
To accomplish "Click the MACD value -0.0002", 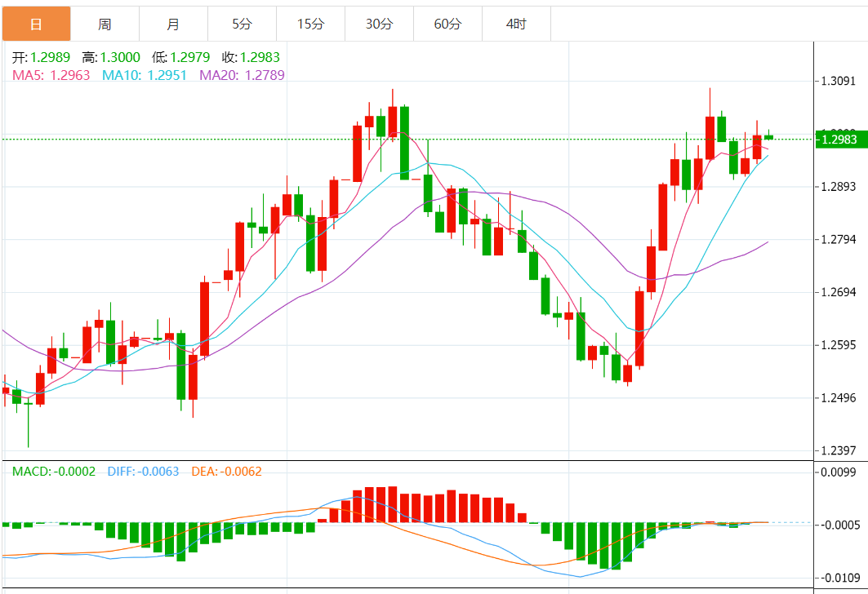I will 73,472.
